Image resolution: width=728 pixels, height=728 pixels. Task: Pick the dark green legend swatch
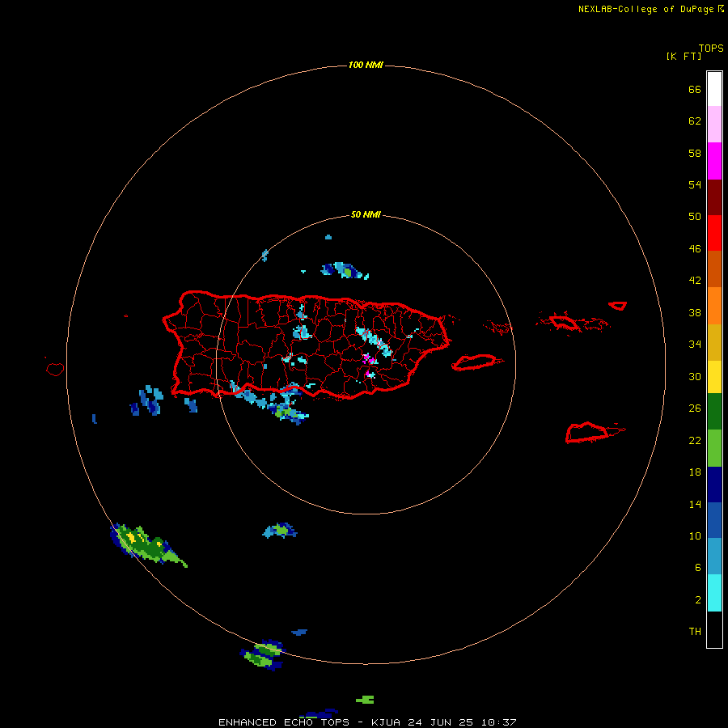point(714,412)
